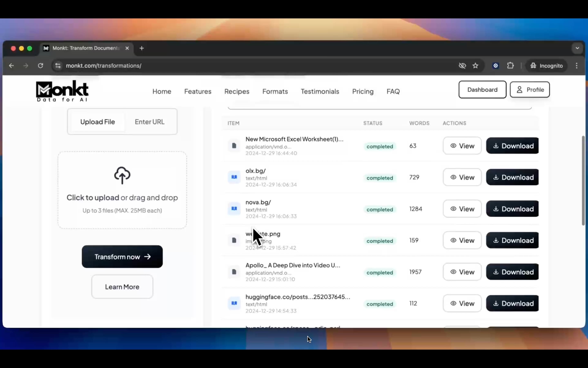Viewport: 588px width, 368px height.
Task: Click the page vertical scrollbar
Action: coord(583,180)
